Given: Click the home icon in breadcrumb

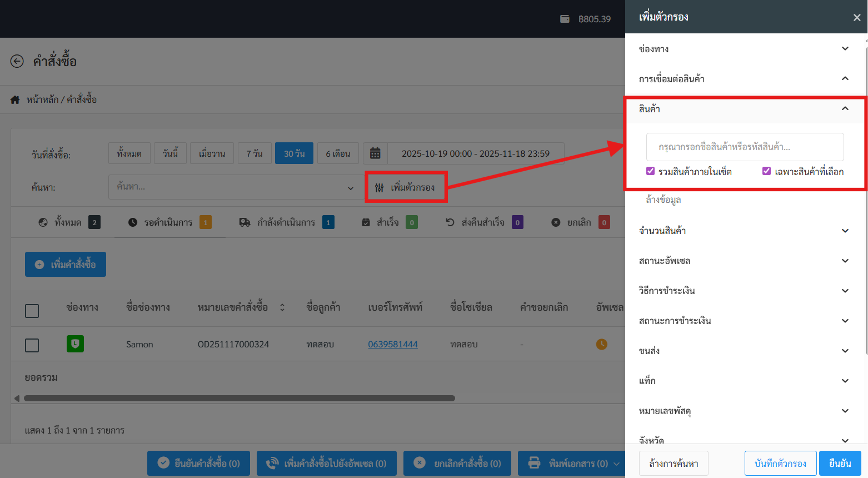Looking at the screenshot, I should click(15, 99).
